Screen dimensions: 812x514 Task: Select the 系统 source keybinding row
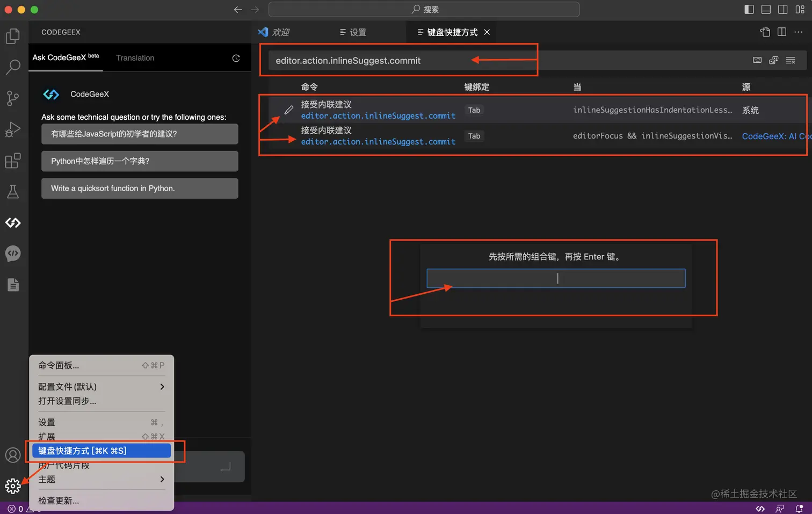point(537,110)
